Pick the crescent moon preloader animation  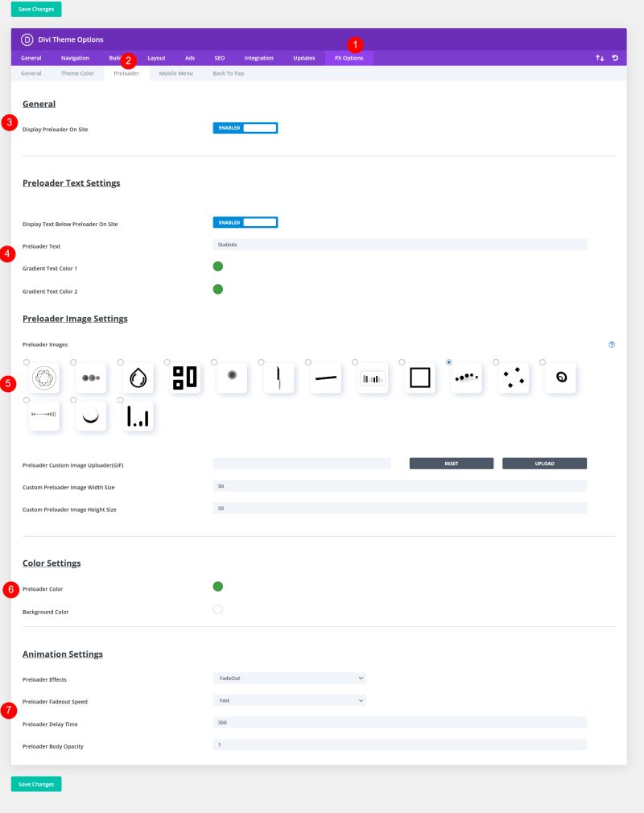(x=90, y=415)
